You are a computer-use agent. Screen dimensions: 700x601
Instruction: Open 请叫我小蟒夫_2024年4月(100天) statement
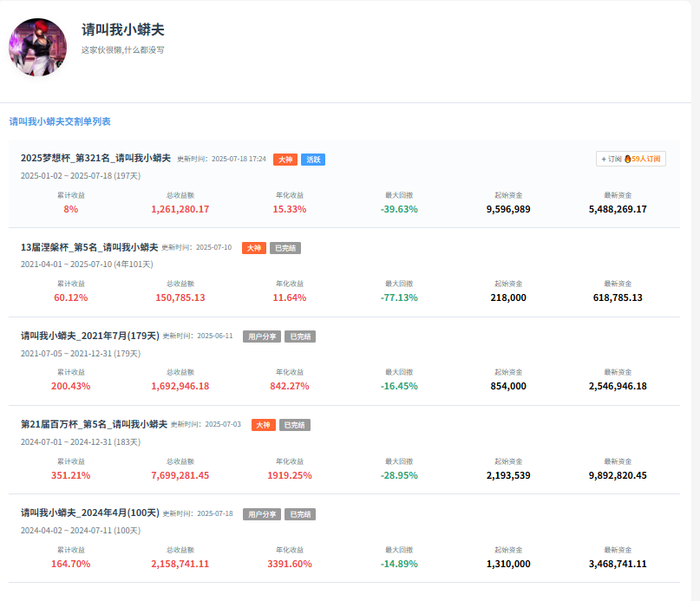[x=89, y=513]
